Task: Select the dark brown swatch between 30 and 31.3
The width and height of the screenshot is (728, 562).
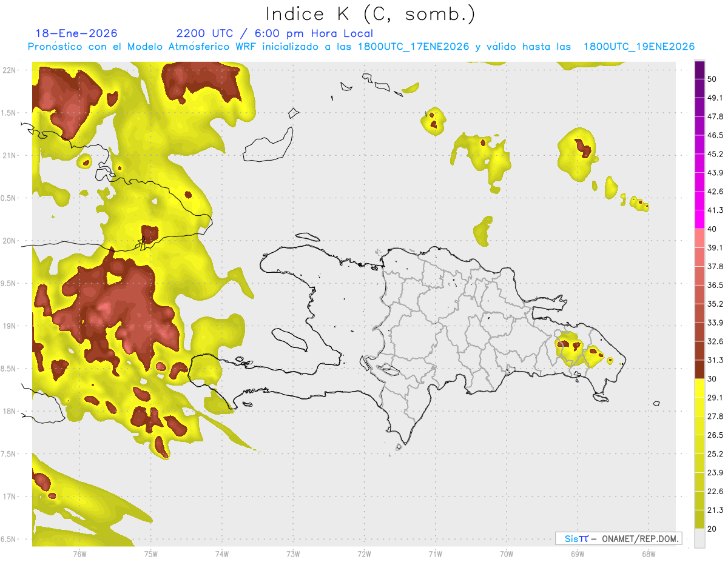Action: pos(699,369)
